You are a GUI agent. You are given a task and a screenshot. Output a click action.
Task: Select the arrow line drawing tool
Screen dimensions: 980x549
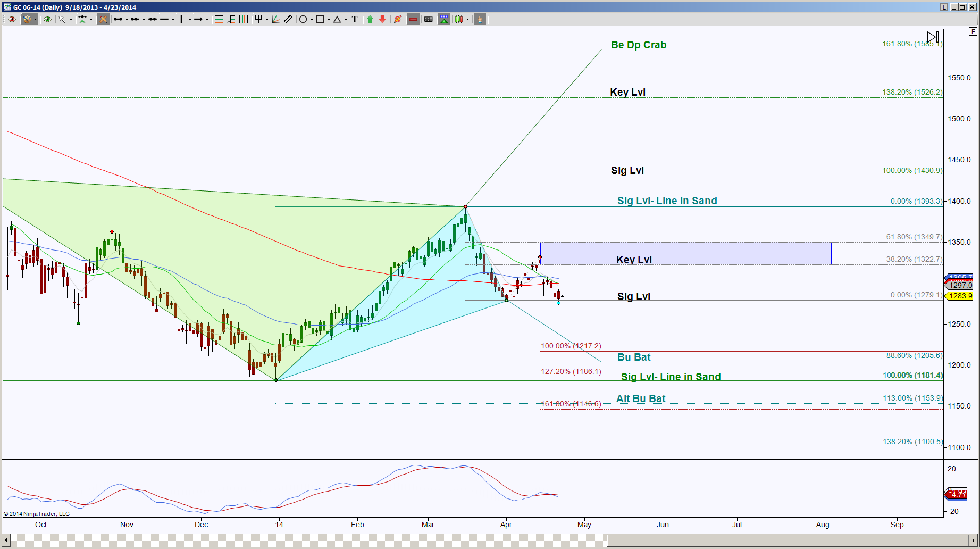[x=198, y=19]
